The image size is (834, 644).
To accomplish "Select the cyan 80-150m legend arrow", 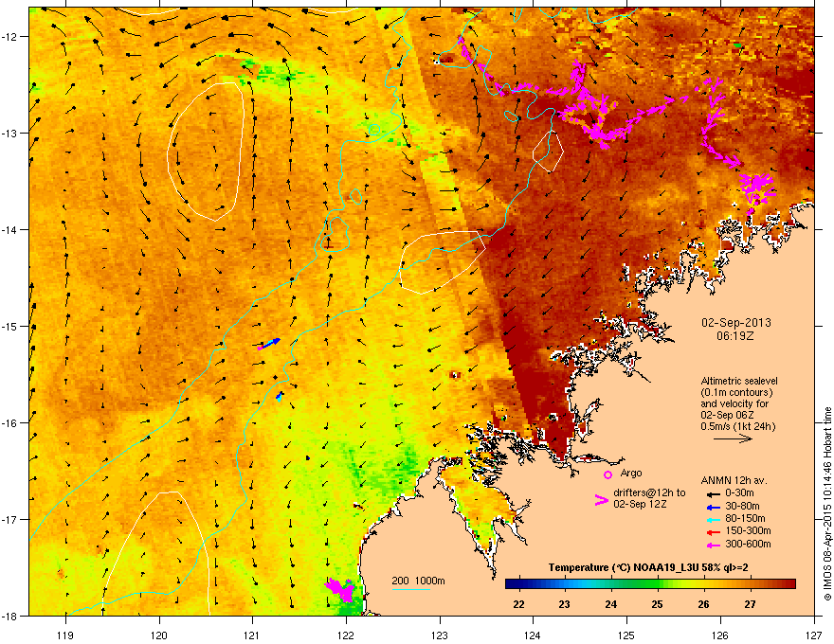I will 713,519.
